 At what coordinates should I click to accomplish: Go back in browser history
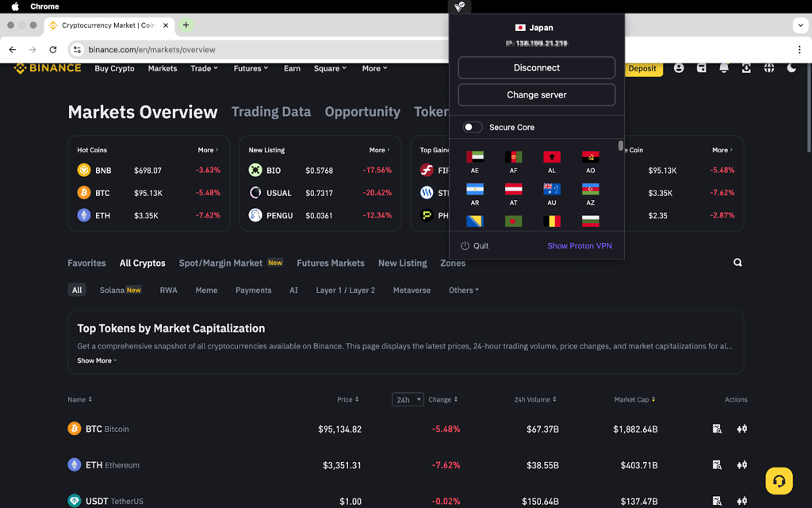[x=13, y=50]
